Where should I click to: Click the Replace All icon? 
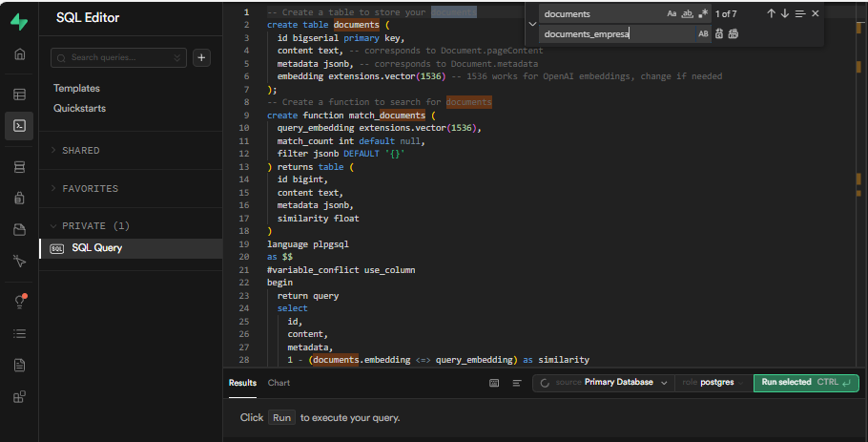point(733,33)
